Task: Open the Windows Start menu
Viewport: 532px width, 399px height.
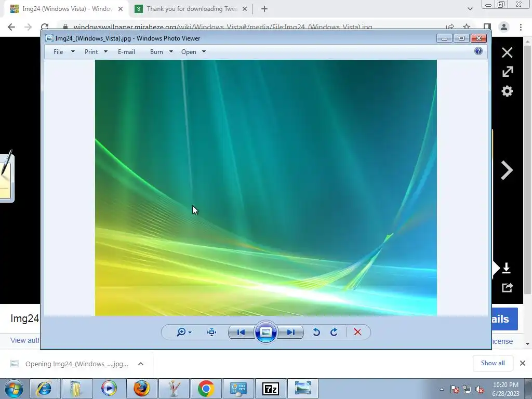Action: (14, 389)
